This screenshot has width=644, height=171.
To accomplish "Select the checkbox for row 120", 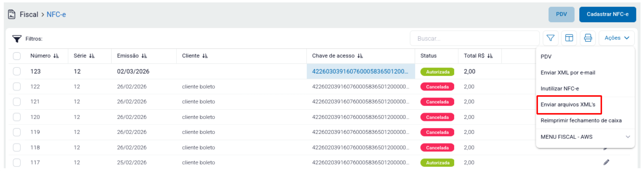I will (x=17, y=117).
